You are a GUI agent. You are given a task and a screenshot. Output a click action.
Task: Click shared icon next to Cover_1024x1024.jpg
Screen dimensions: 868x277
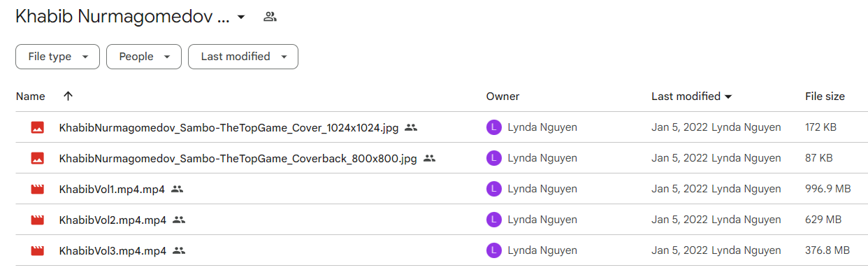point(411,127)
